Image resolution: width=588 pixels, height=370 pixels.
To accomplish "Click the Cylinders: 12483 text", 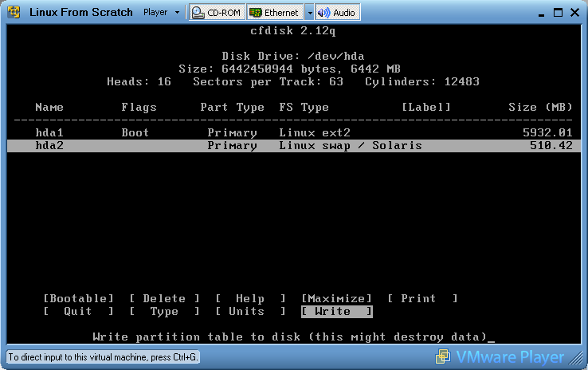I will click(422, 82).
